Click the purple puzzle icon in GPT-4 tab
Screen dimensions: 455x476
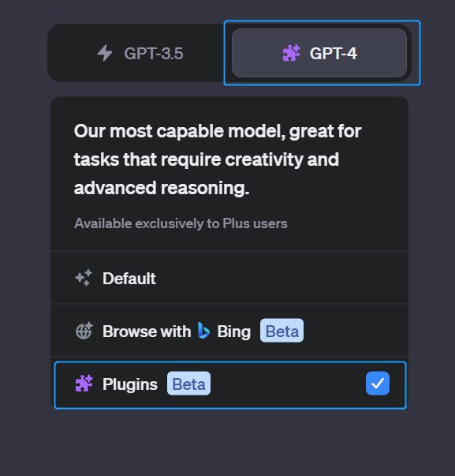291,53
